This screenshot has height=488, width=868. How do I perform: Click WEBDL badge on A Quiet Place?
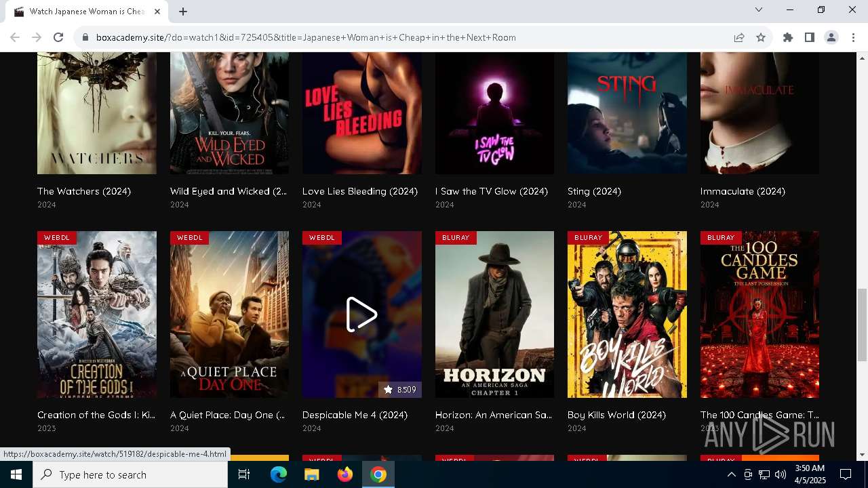point(190,238)
